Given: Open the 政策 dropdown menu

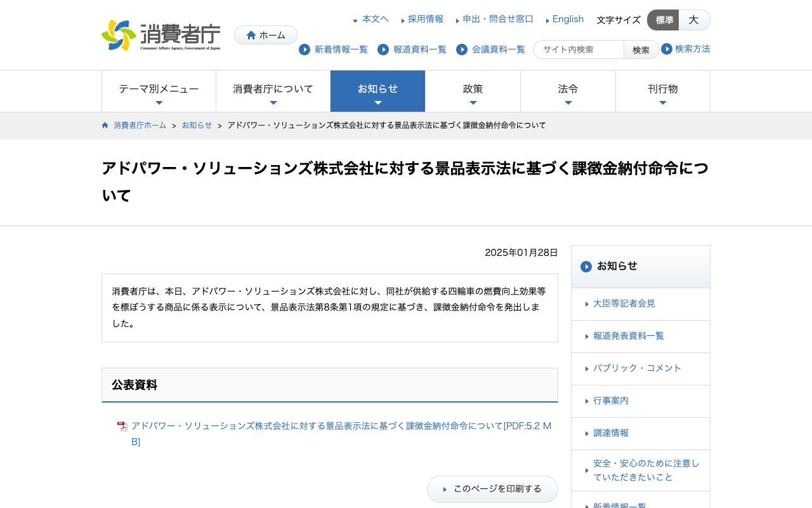Looking at the screenshot, I should 473,91.
